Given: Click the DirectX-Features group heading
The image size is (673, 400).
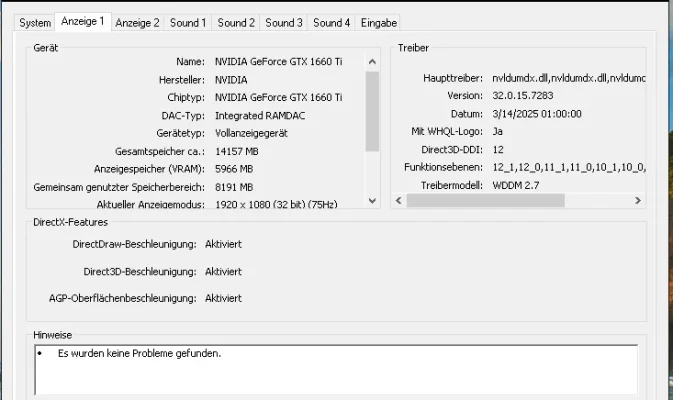Looking at the screenshot, I should point(70,222).
